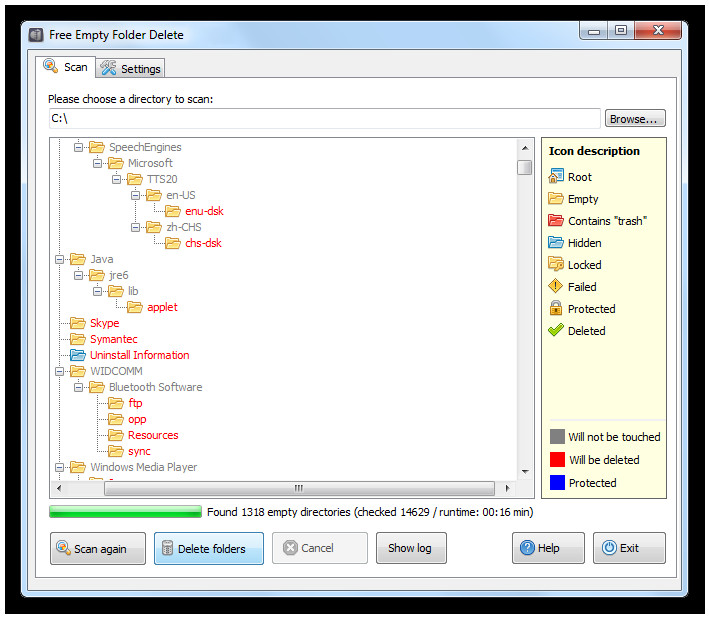Collapse the SpeechEngines tree node
The image size is (709, 618).
tap(78, 147)
